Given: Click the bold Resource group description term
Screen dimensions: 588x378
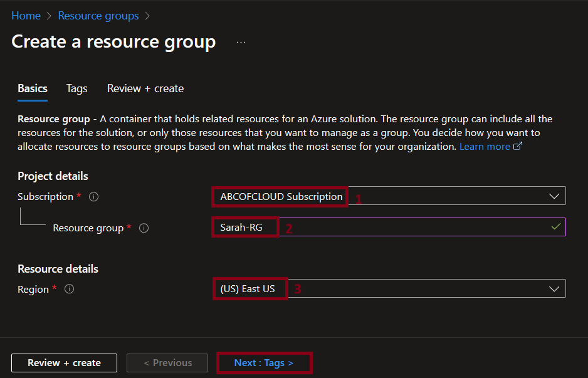Looking at the screenshot, I should [x=54, y=119].
